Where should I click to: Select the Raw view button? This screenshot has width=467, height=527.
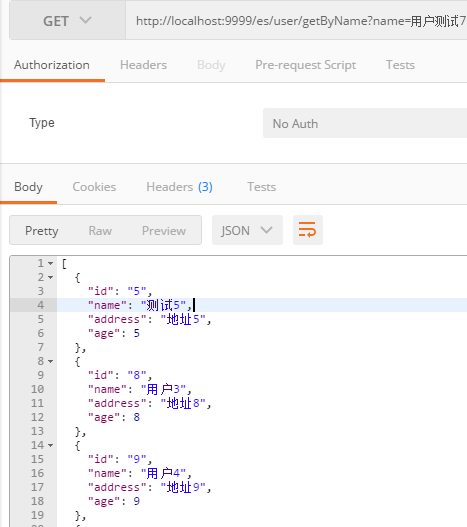pyautogui.click(x=100, y=231)
